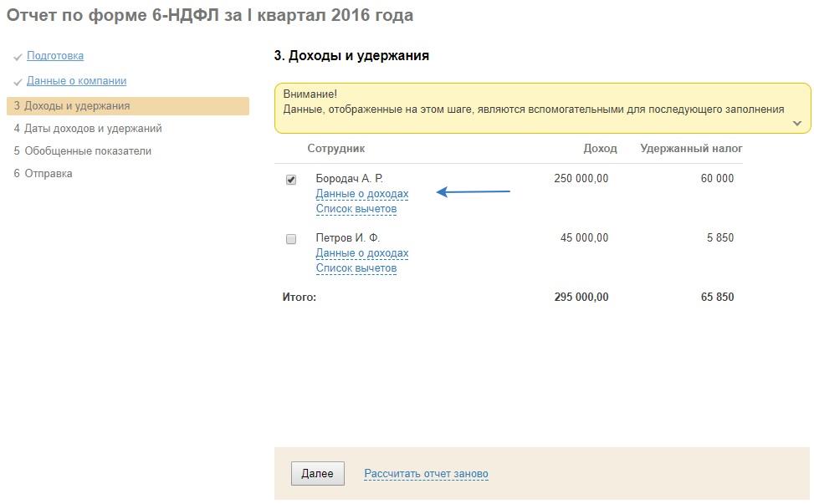Click the Рассчитать отчет заново link
This screenshot has width=814, height=504.
coord(426,474)
